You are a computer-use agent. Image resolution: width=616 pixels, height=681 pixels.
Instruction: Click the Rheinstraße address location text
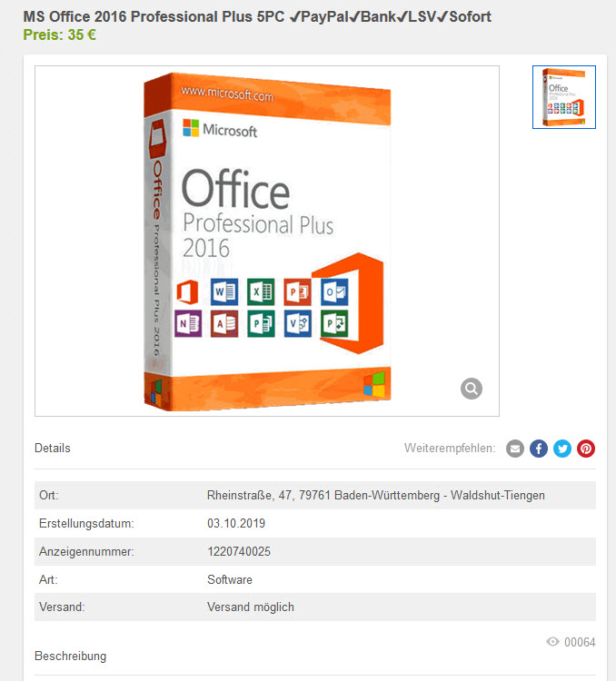(x=376, y=495)
